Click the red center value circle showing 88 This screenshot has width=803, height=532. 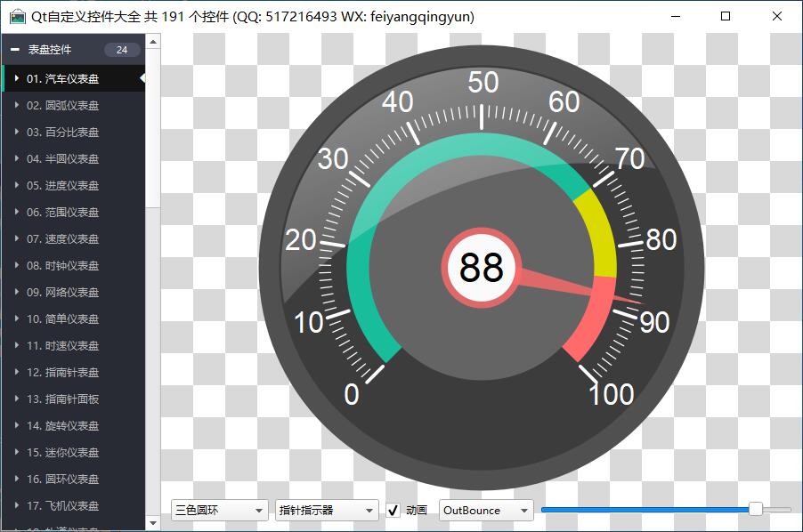pyautogui.click(x=482, y=267)
